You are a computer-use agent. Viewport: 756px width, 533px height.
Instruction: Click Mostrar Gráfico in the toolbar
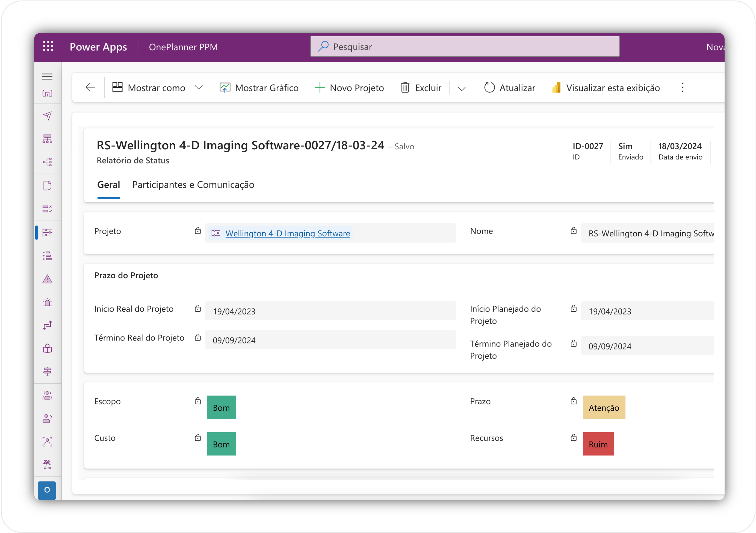(259, 88)
